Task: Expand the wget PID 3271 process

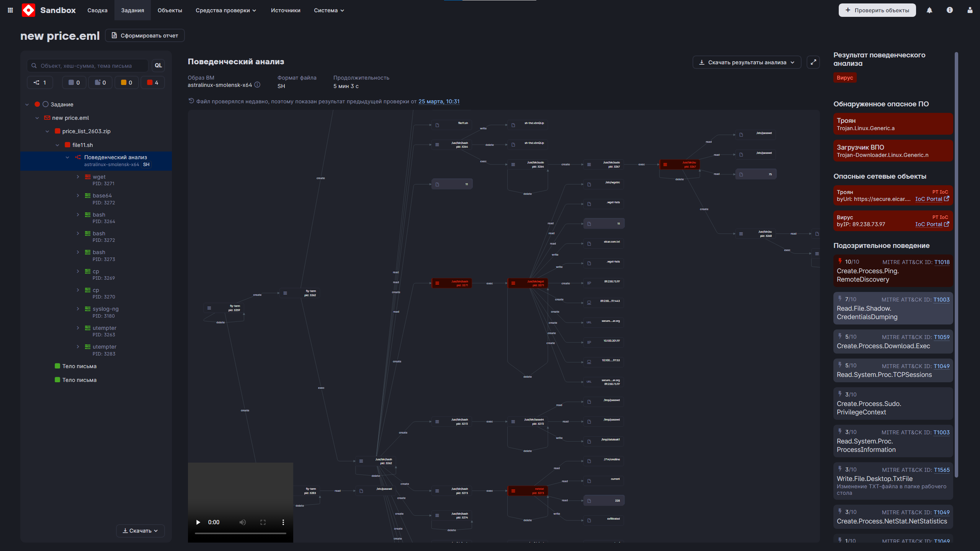Action: (78, 177)
